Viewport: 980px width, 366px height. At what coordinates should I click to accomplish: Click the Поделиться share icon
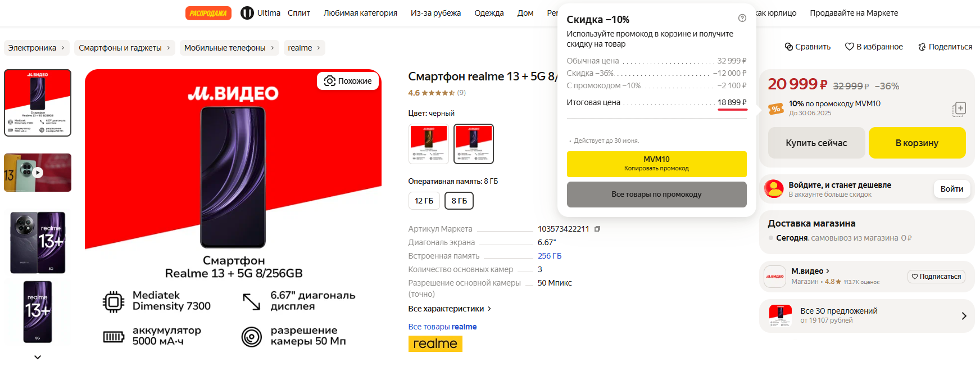click(x=922, y=47)
